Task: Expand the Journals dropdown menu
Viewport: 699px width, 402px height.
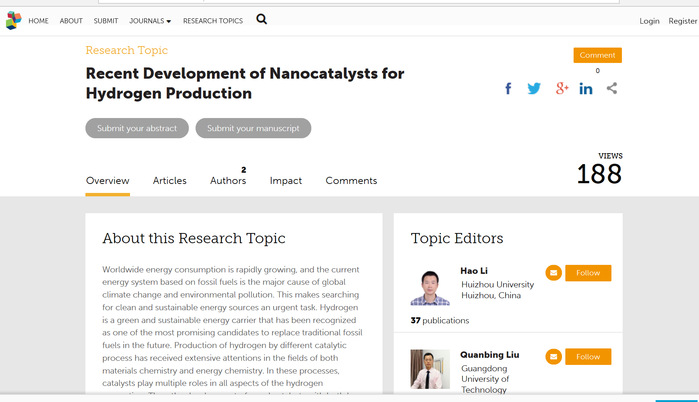Action: (x=150, y=21)
